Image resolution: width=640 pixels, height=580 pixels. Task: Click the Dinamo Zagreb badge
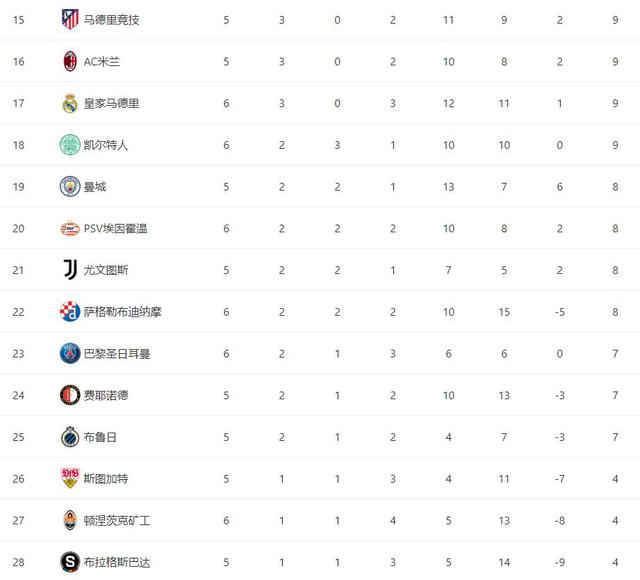tap(69, 312)
